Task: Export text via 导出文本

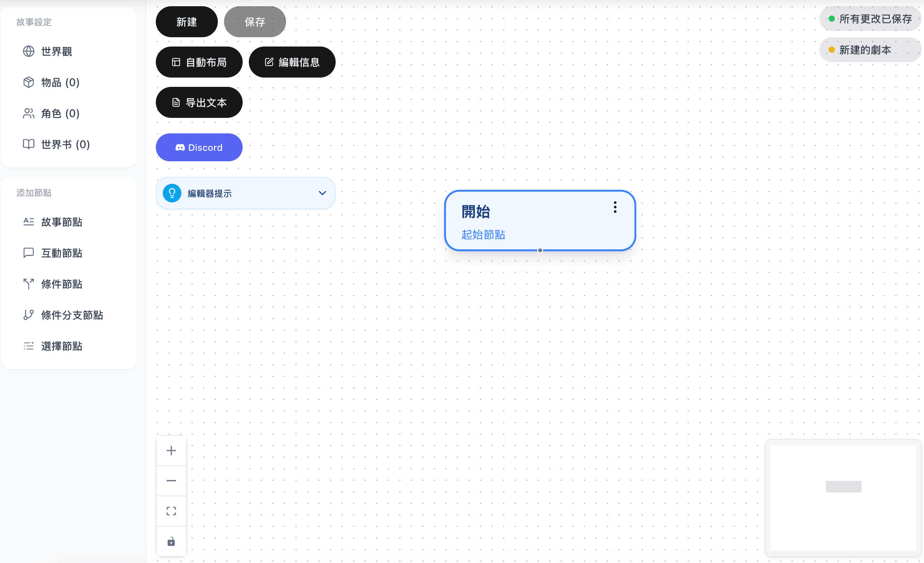Action: pyautogui.click(x=199, y=102)
